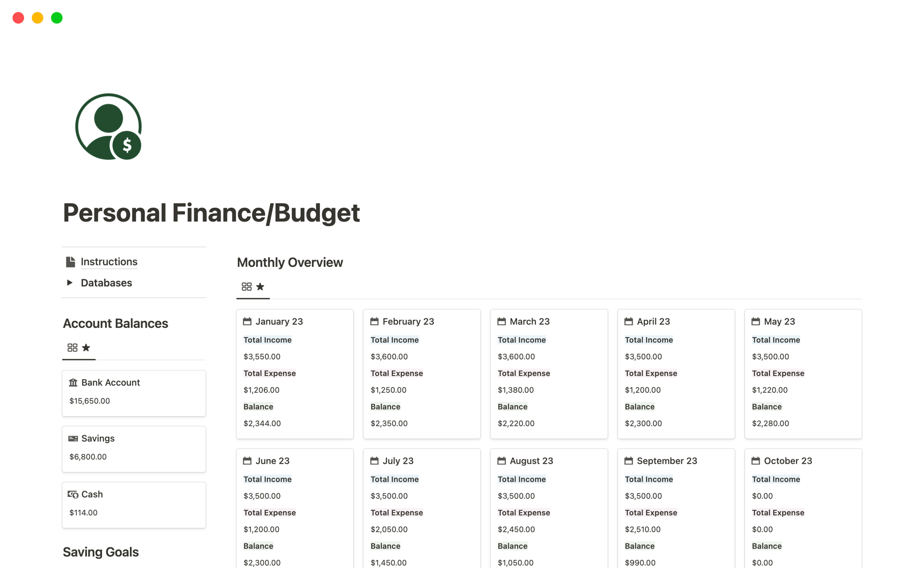Open the January 23 monthly entry
Screen dimensions: 924x578
coord(279,322)
